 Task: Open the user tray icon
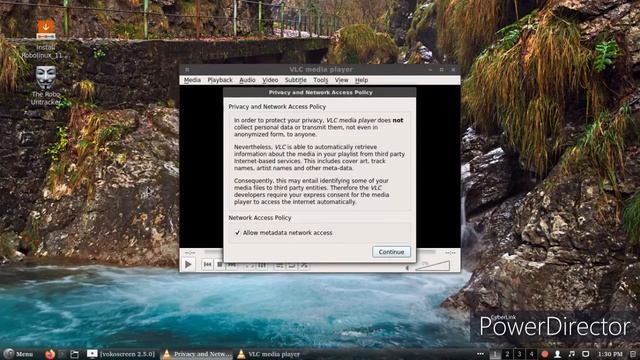557,354
